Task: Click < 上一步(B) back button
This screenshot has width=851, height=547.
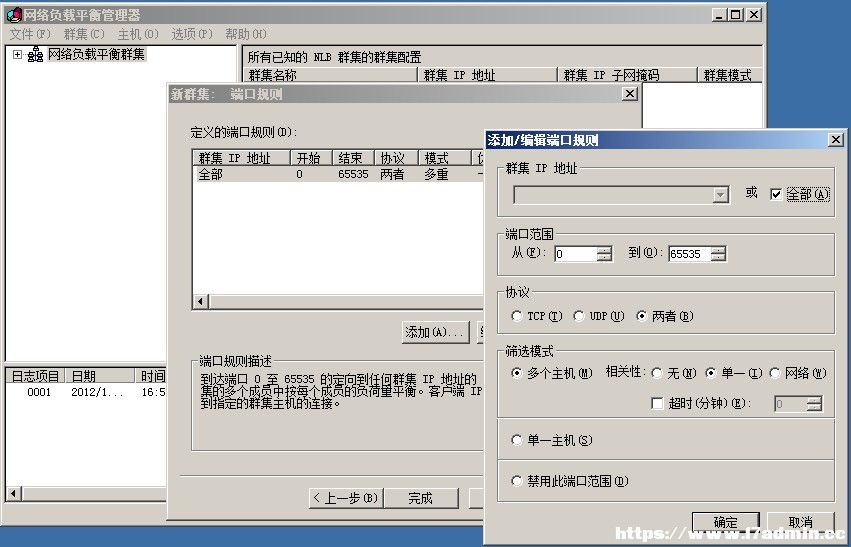Action: (346, 498)
